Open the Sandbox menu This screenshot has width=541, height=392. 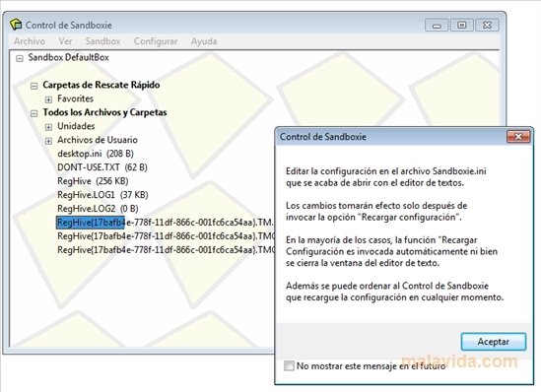(102, 41)
